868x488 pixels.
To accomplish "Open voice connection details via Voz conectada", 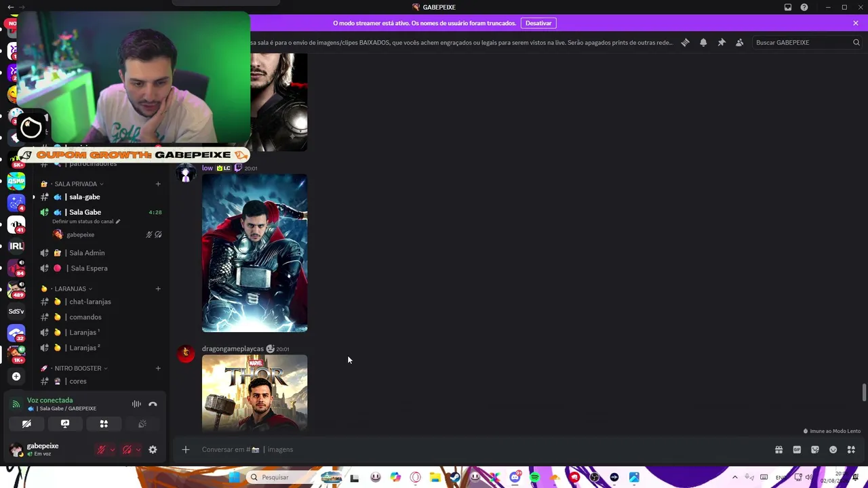I will point(50,400).
